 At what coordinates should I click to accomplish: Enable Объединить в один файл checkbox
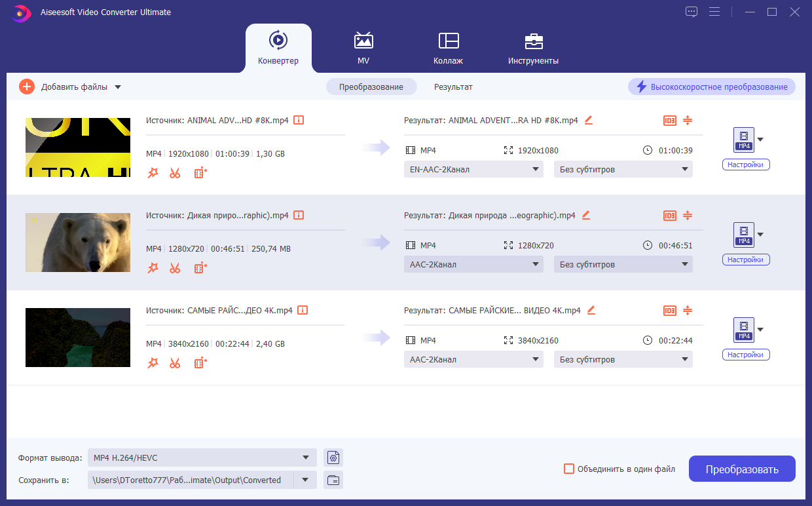pyautogui.click(x=568, y=469)
